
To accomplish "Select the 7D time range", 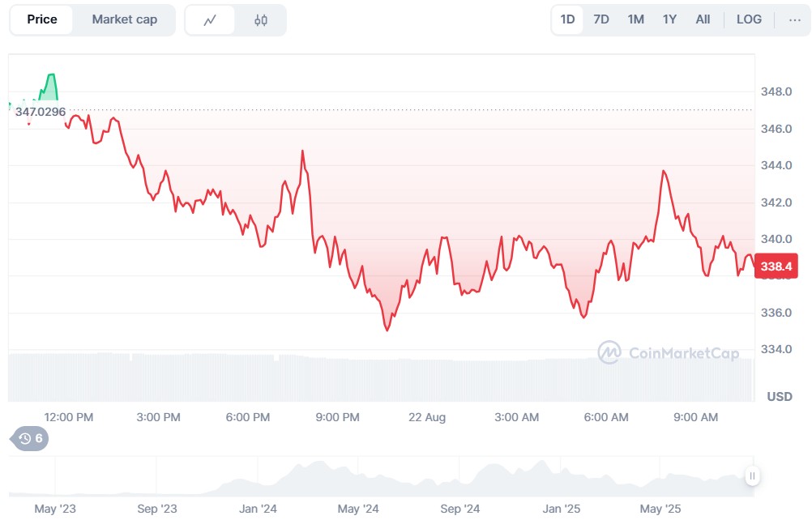I will pyautogui.click(x=601, y=19).
